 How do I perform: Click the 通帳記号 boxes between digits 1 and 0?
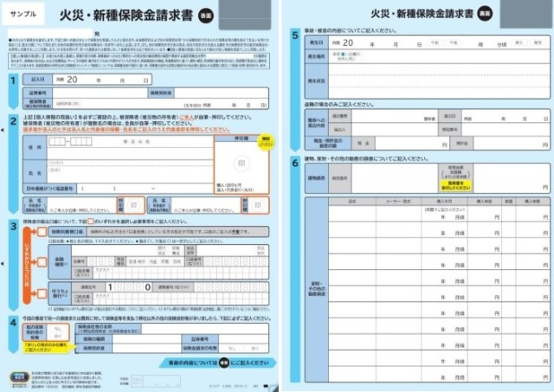pos(129,287)
